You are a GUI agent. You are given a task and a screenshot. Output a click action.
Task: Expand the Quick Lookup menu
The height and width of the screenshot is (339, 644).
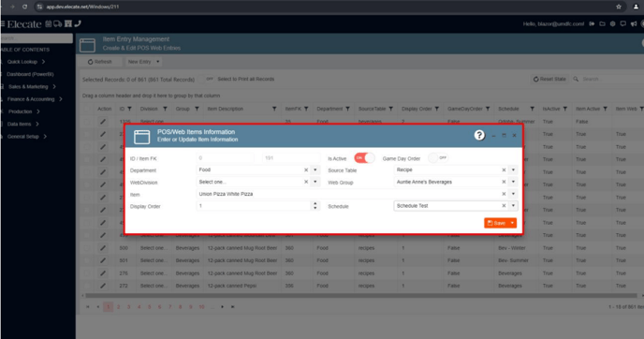coord(25,62)
